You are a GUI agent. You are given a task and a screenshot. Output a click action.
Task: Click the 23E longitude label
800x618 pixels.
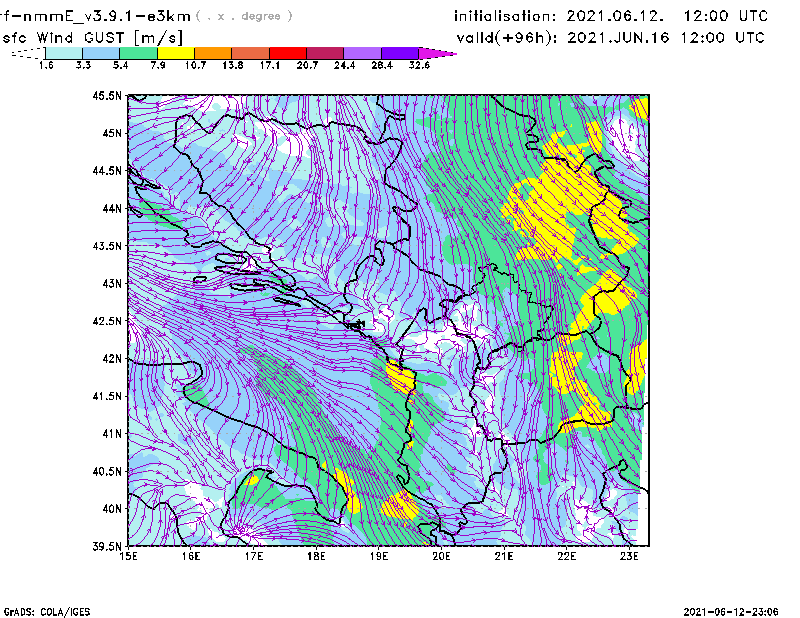click(629, 556)
